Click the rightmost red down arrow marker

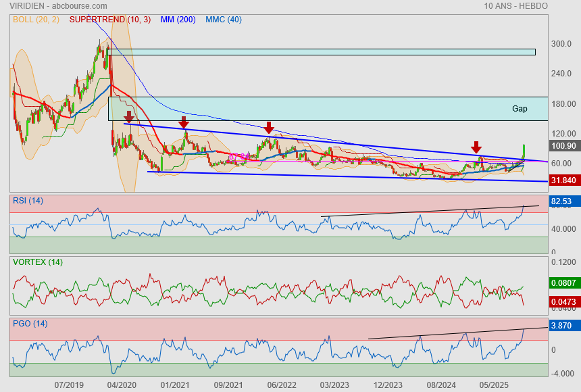pos(476,147)
